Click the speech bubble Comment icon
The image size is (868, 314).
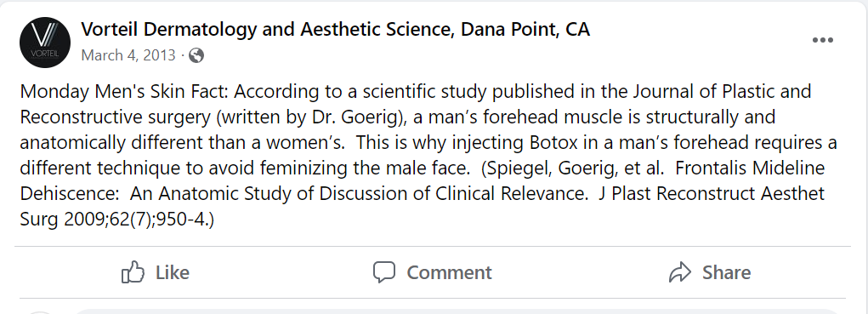(x=384, y=272)
